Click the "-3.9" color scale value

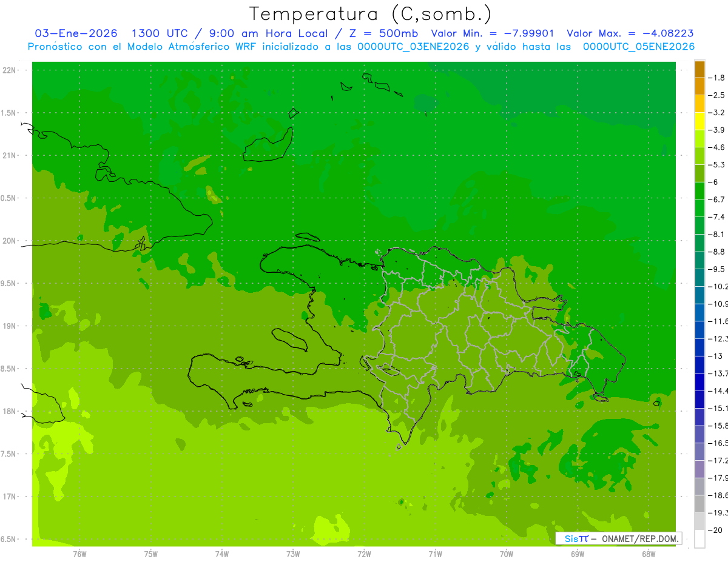coord(717,130)
